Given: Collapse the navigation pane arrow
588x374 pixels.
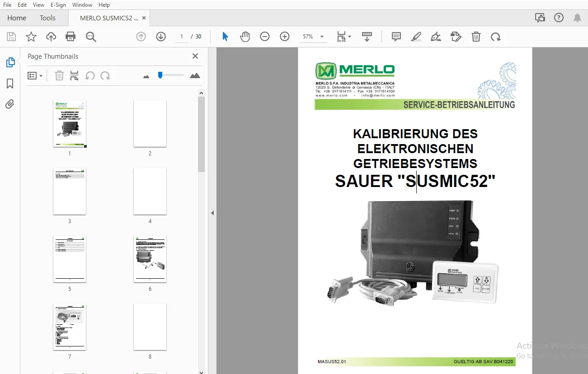Looking at the screenshot, I should click(212, 213).
